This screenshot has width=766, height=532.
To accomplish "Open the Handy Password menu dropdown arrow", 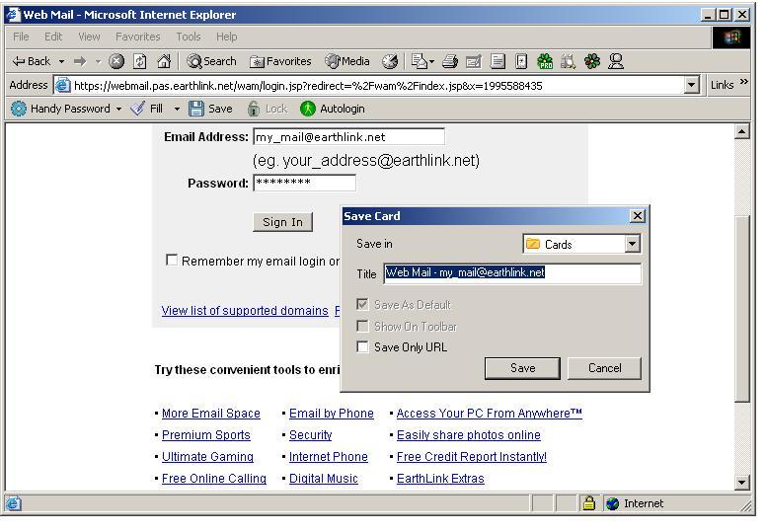I will 118,109.
